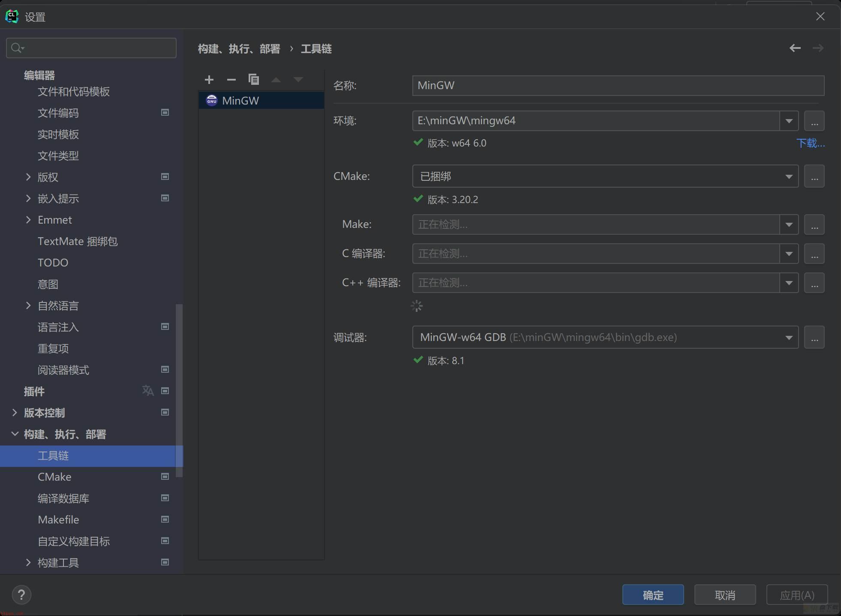Viewport: 841px width, 616px height.
Task: Open the CMake dropdown showing 已捆绑
Action: pyautogui.click(x=789, y=176)
